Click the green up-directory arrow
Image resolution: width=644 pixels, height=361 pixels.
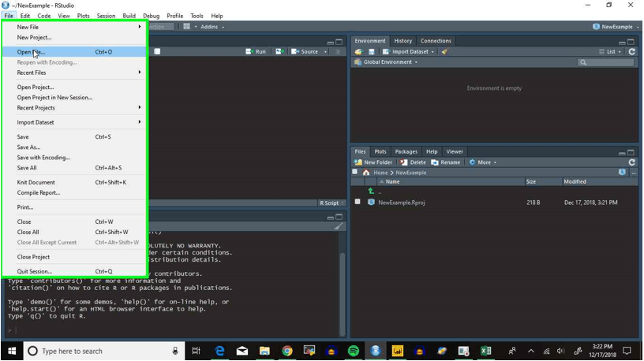click(x=371, y=192)
